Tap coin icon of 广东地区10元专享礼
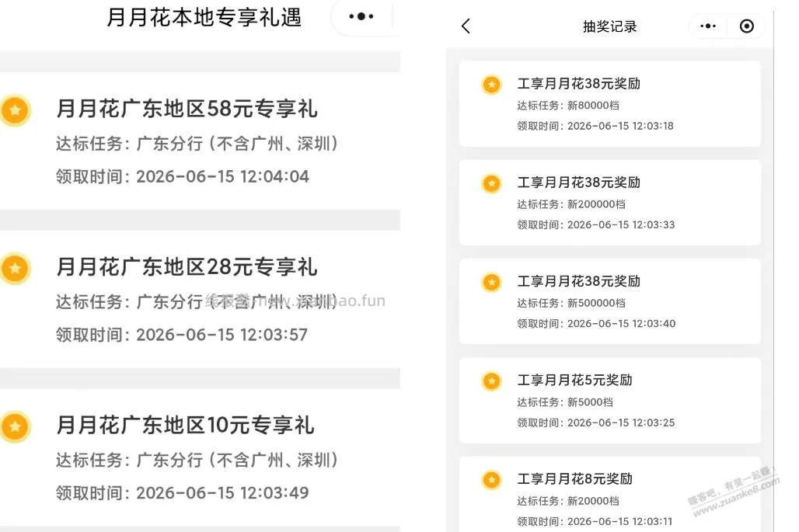This screenshot has width=799, height=532. [x=16, y=426]
